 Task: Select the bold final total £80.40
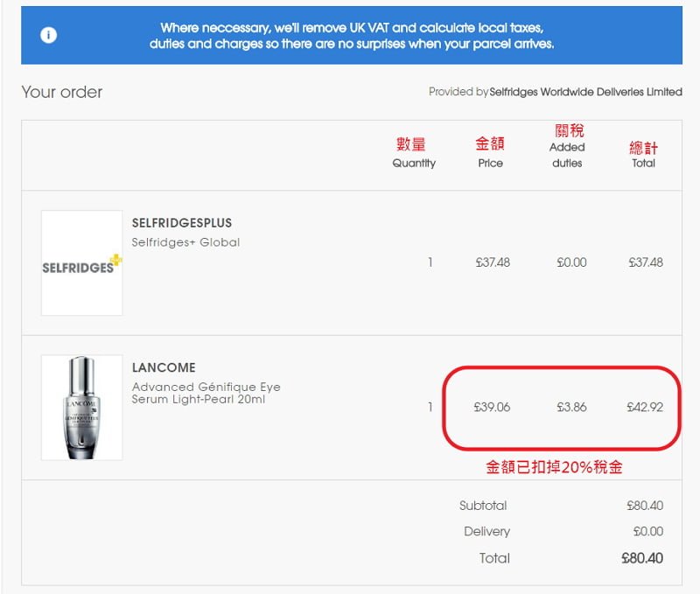(642, 558)
